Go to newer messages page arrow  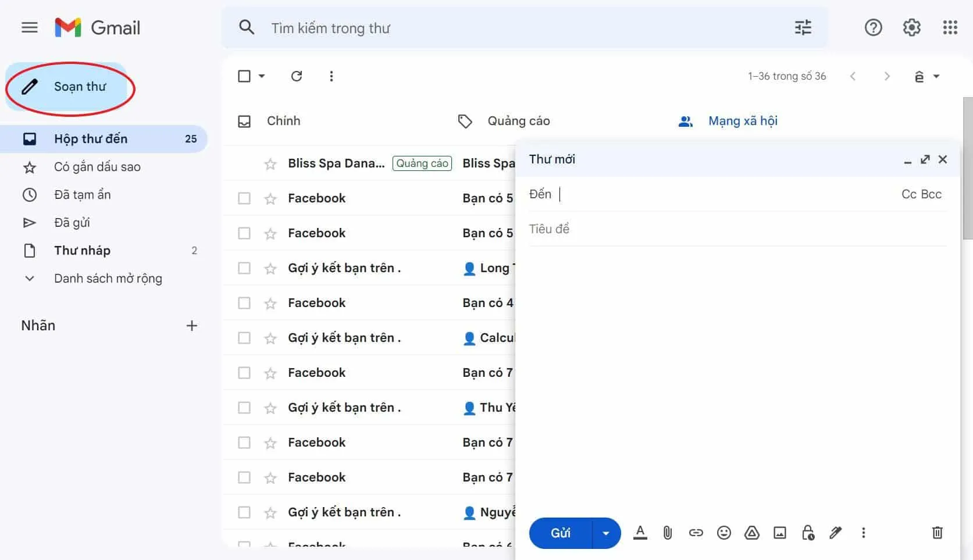tap(853, 76)
